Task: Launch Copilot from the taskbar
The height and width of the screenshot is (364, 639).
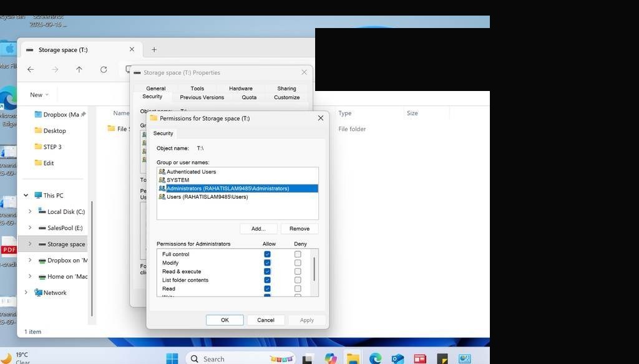Action: [x=331, y=359]
